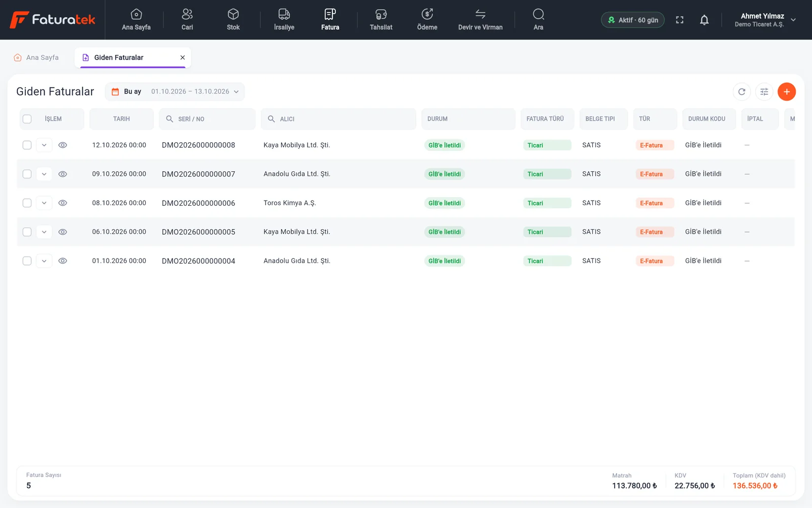Click the FATURA TÜRÜ column header
Image resolution: width=812 pixels, height=508 pixels.
(547, 119)
